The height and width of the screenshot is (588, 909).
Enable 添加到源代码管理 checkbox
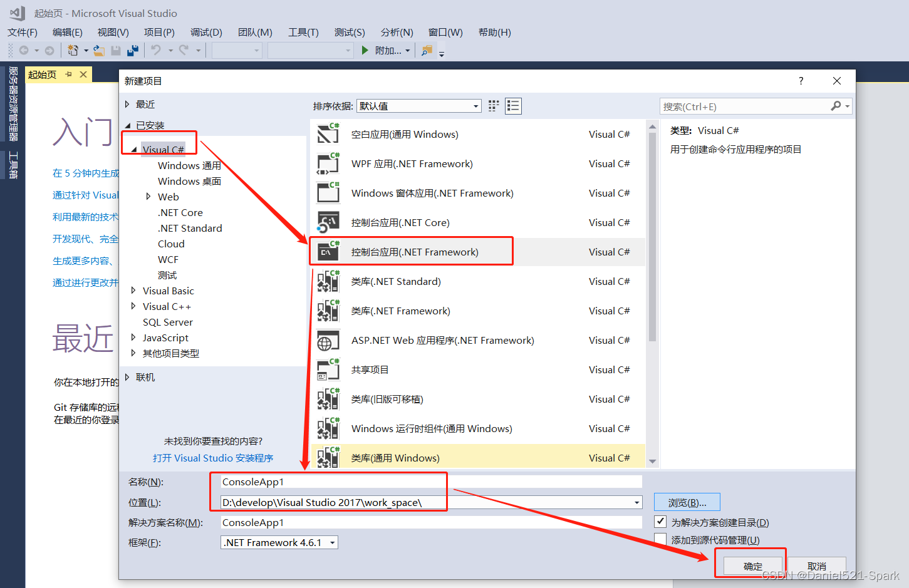pos(660,539)
